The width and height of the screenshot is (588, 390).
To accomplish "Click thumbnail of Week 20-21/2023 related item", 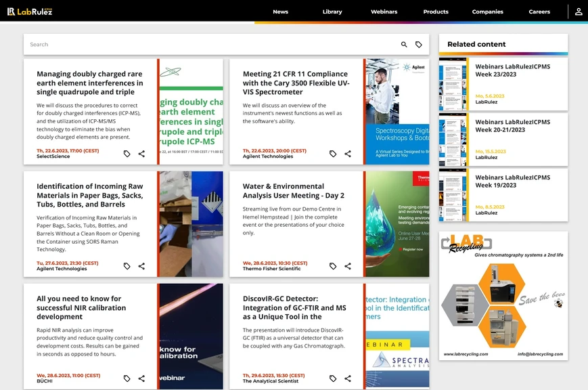I will (x=453, y=139).
